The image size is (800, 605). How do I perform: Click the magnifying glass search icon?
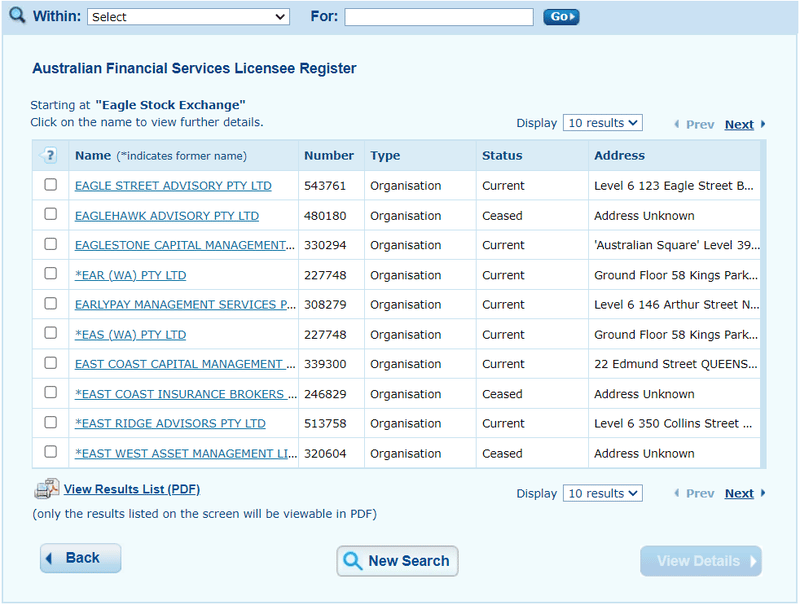17,15
